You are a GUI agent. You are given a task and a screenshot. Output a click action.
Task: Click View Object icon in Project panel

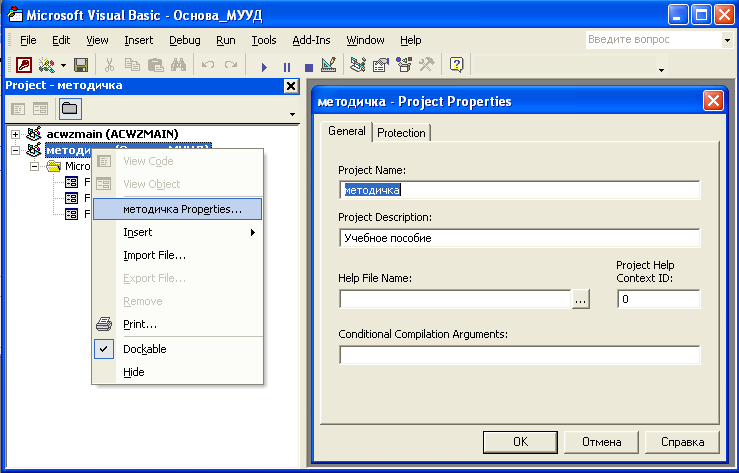point(41,109)
